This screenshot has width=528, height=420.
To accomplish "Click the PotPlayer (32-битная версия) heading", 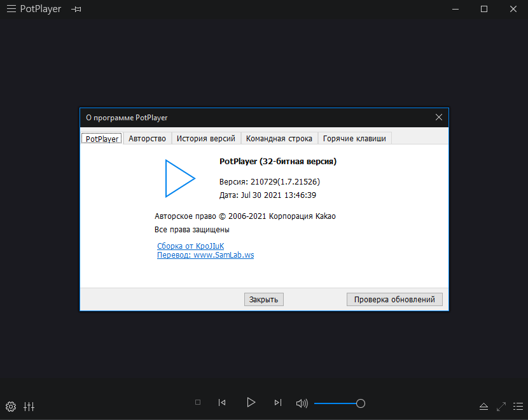I will (278, 162).
